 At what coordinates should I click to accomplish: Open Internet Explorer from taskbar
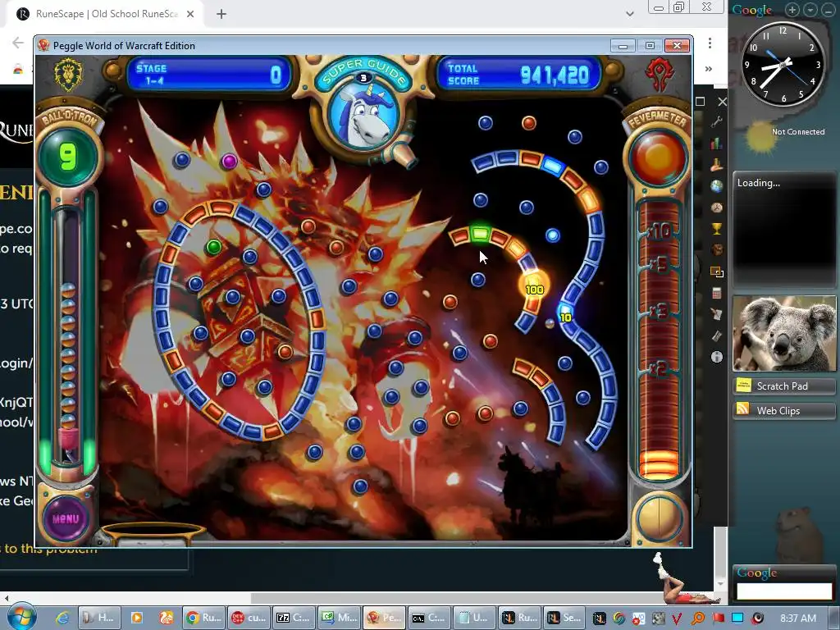62,618
